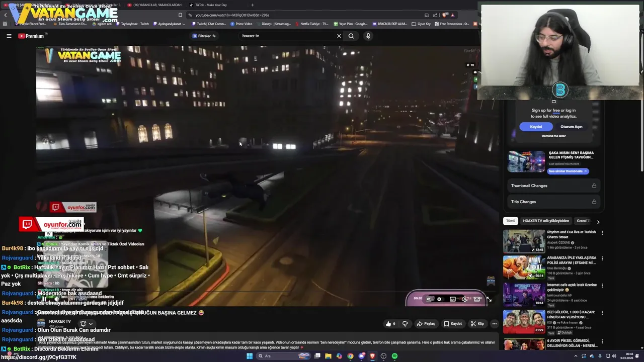Open Rhythm and Cue live video thumbnail
This screenshot has height=362, width=644.
coord(524,241)
